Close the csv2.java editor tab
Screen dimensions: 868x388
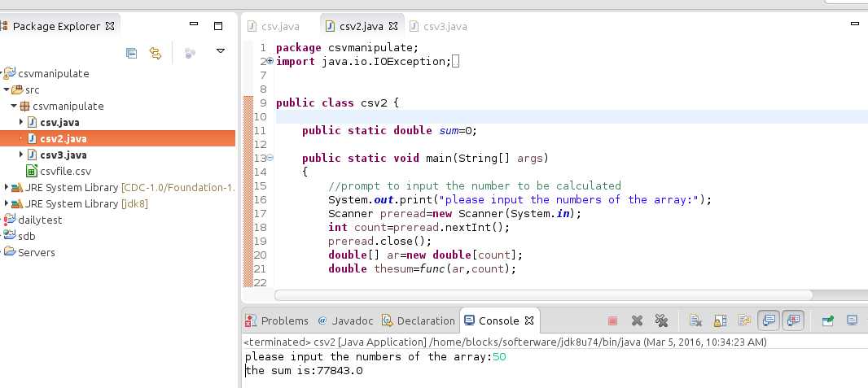pos(393,26)
